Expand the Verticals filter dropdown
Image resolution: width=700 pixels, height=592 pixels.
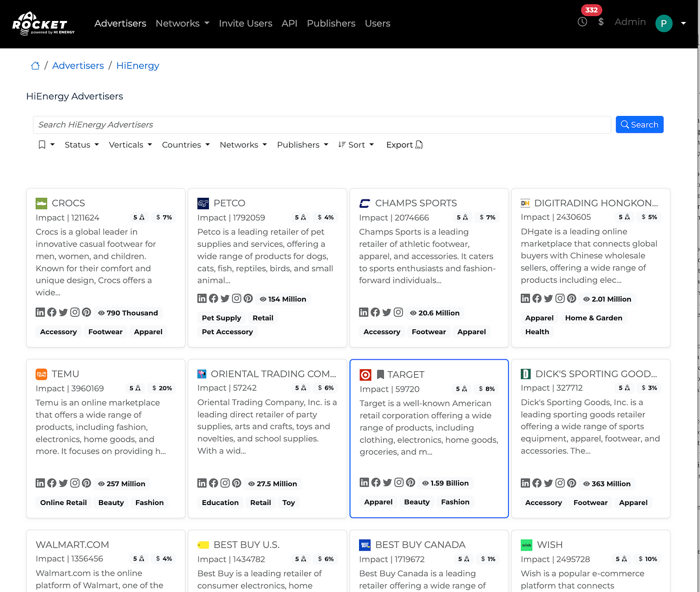tap(130, 144)
